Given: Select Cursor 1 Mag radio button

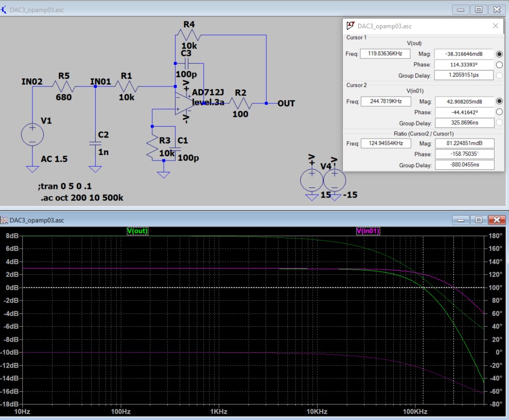Looking at the screenshot, I should tap(499, 54).
